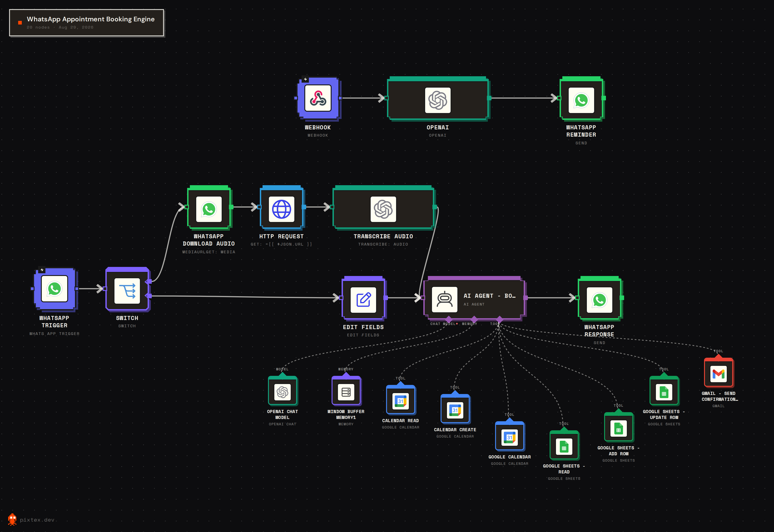774x532 pixels.
Task: Select the Webhook trigger node icon
Action: coord(318,98)
